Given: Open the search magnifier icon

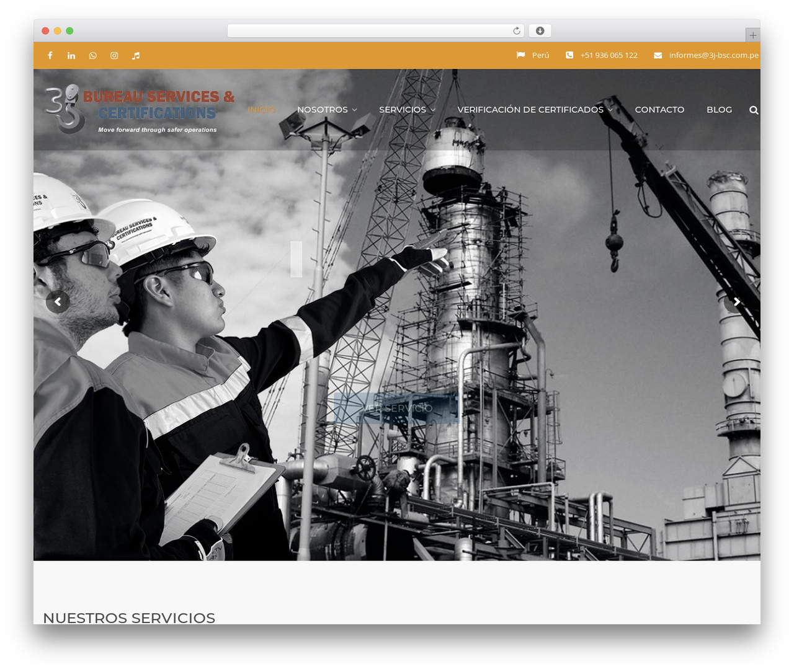Looking at the screenshot, I should point(754,110).
